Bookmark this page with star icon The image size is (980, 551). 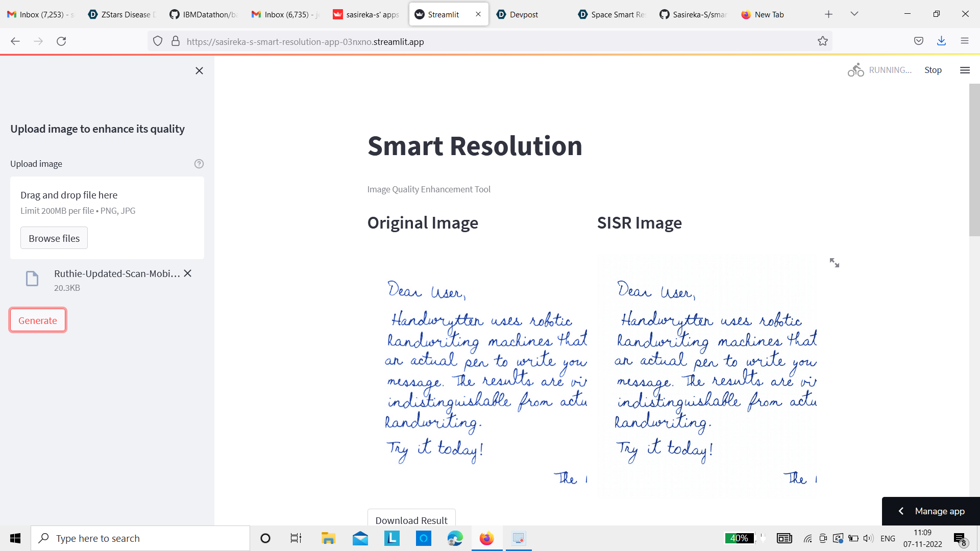pyautogui.click(x=822, y=41)
